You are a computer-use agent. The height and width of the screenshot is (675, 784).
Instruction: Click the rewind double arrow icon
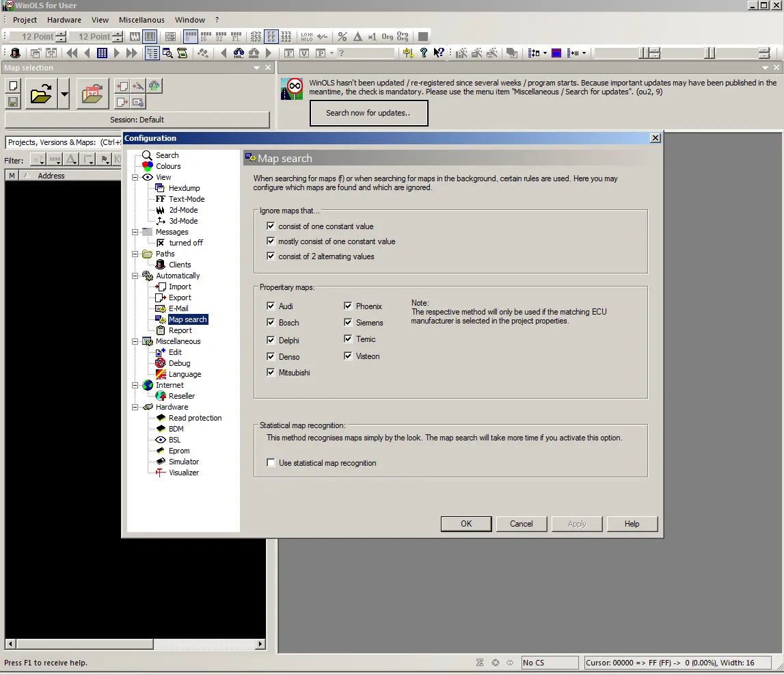click(x=72, y=53)
